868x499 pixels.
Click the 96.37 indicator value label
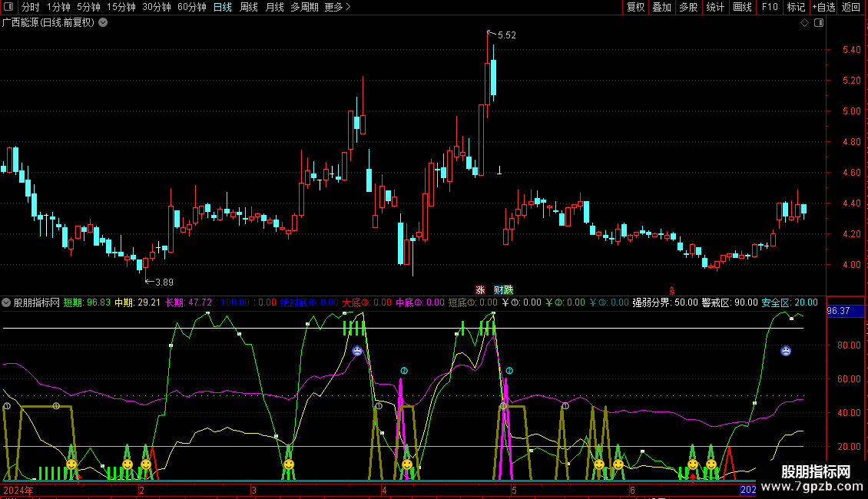[x=839, y=311]
